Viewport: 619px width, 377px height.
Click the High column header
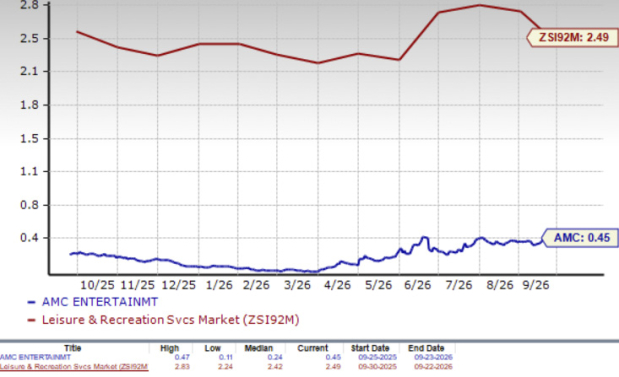pos(170,348)
